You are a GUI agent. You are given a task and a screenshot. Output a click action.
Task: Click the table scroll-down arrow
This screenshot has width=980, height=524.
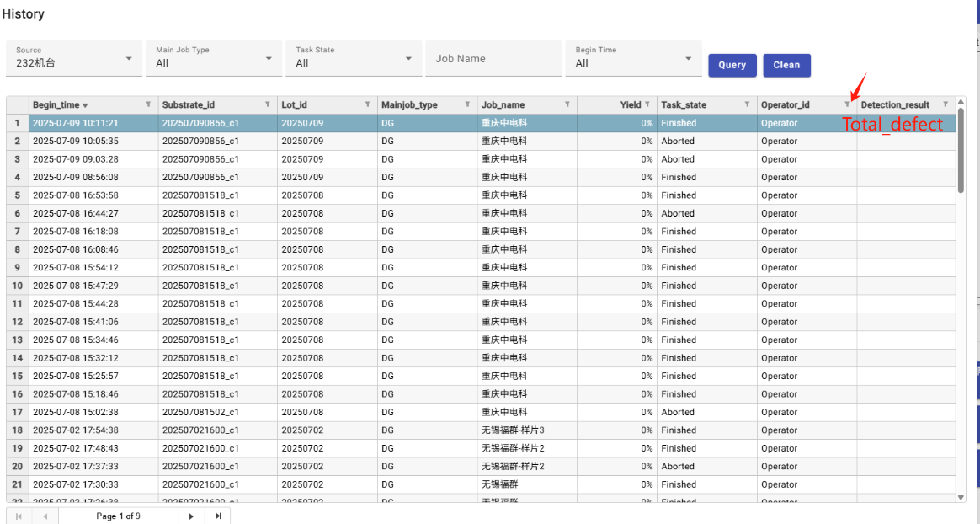[x=961, y=498]
